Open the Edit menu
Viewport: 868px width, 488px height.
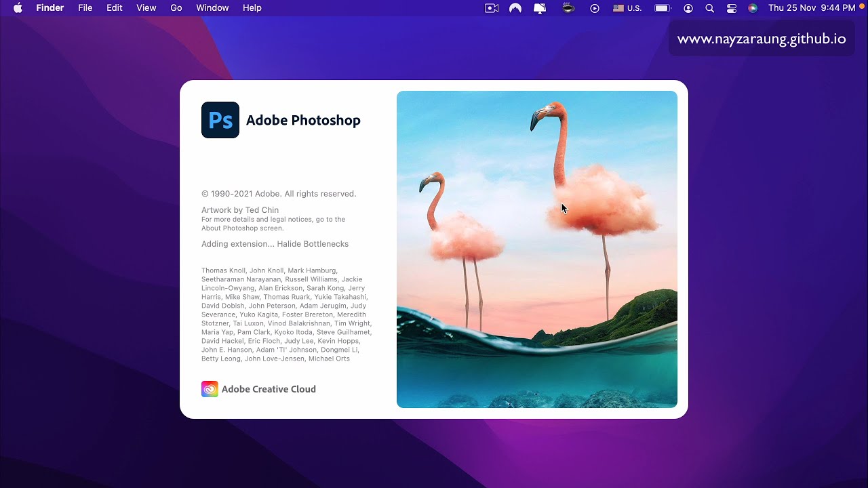(x=115, y=8)
